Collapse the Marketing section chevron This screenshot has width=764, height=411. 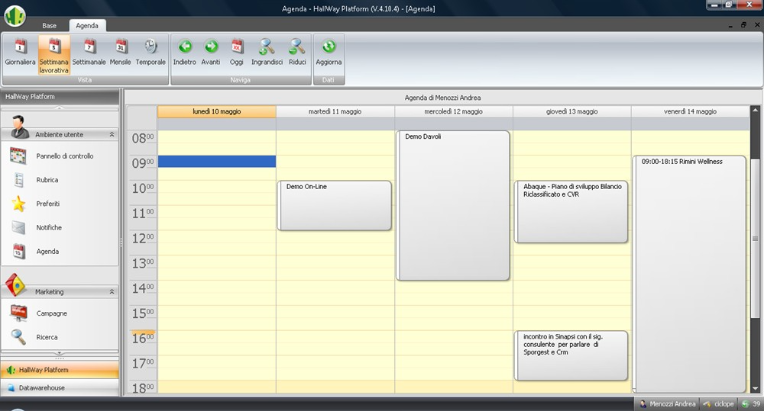112,292
